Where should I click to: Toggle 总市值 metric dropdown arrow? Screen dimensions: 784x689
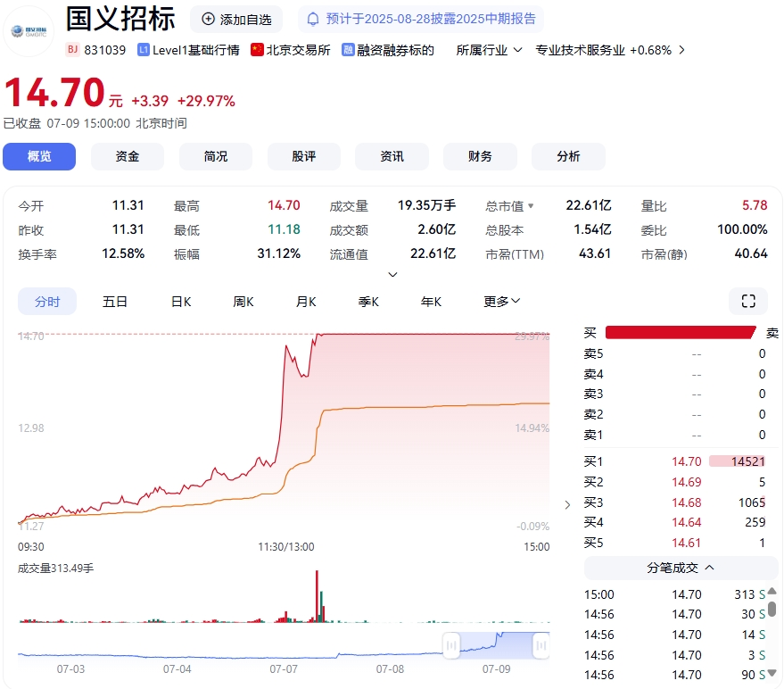point(532,206)
